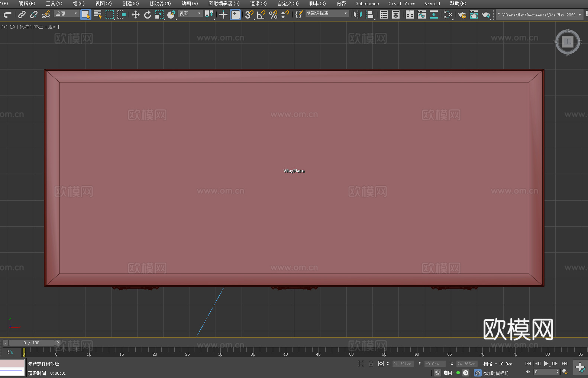Toggle Angle Snap
Screen dimensions: 588x378
(261, 14)
